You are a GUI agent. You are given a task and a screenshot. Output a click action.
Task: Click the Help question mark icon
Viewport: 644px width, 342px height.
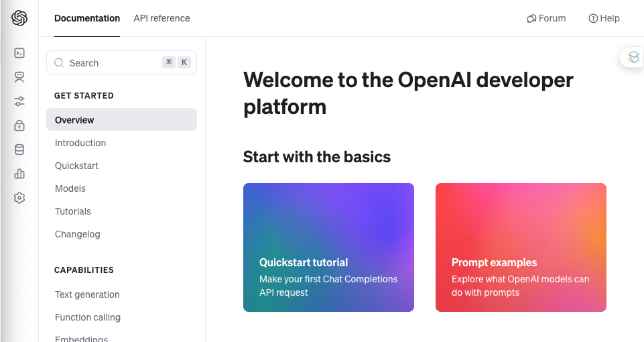coord(592,19)
